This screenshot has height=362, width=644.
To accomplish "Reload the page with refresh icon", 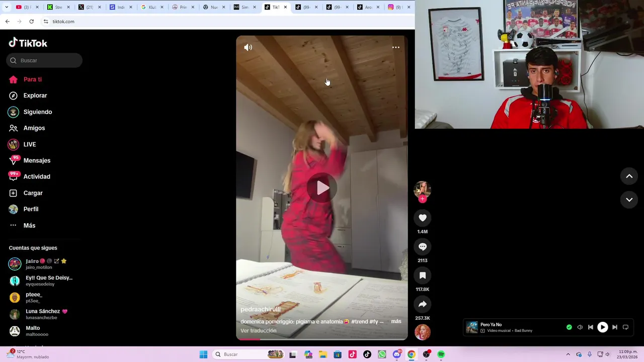I will pos(31,22).
